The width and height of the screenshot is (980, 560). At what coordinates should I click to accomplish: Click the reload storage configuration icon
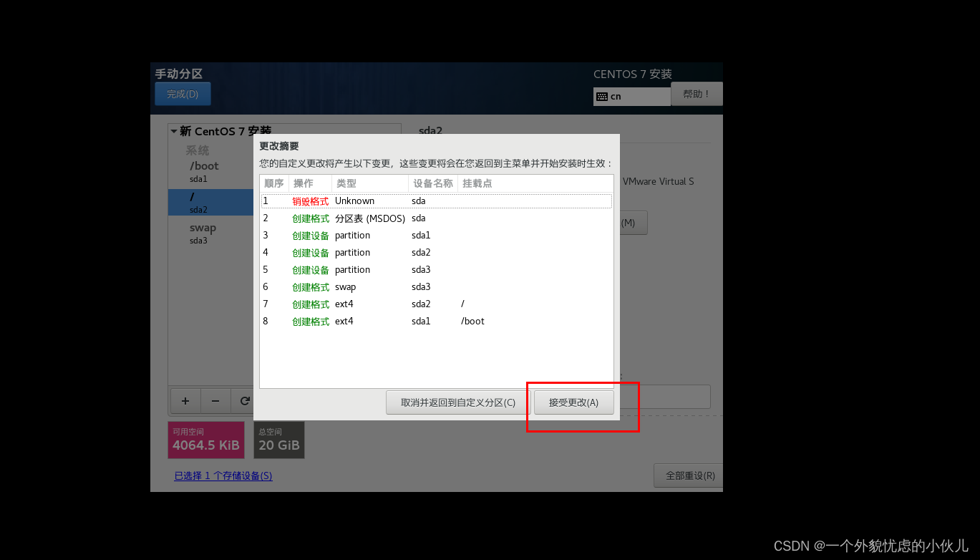click(x=243, y=401)
